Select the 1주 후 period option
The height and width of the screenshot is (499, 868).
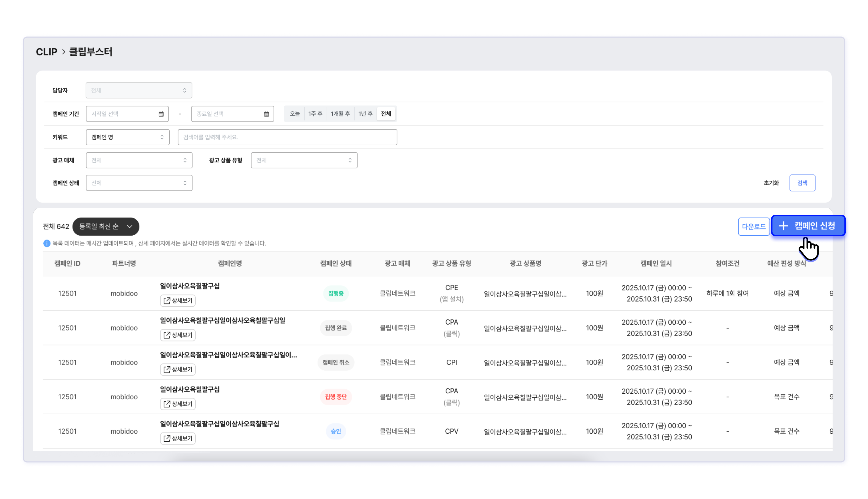315,114
